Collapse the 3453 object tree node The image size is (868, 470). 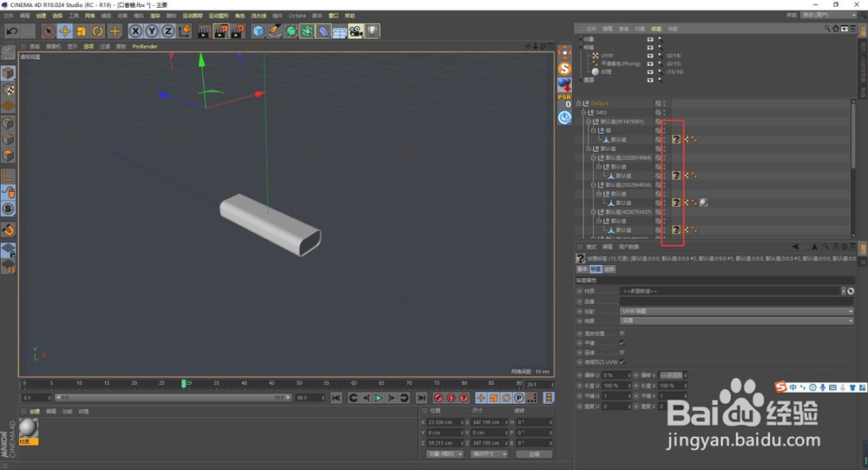click(583, 112)
